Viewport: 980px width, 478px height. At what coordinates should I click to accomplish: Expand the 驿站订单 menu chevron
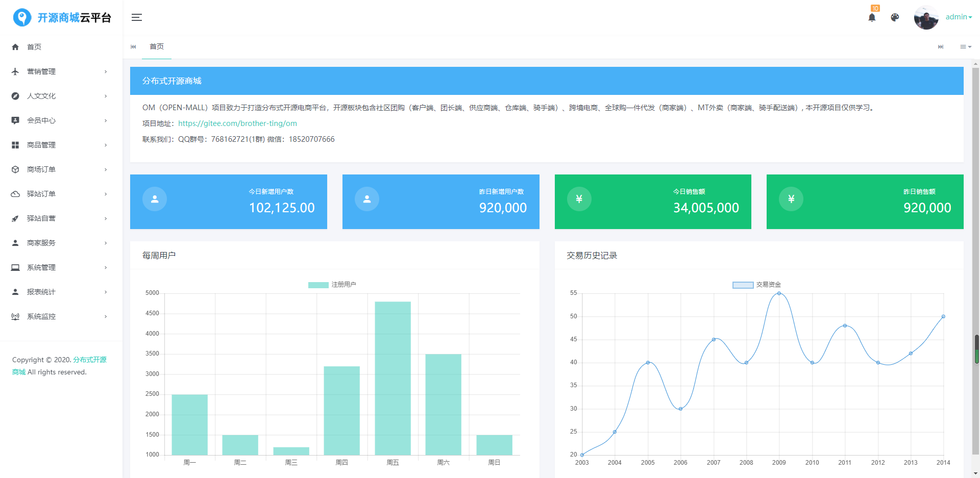coord(106,194)
